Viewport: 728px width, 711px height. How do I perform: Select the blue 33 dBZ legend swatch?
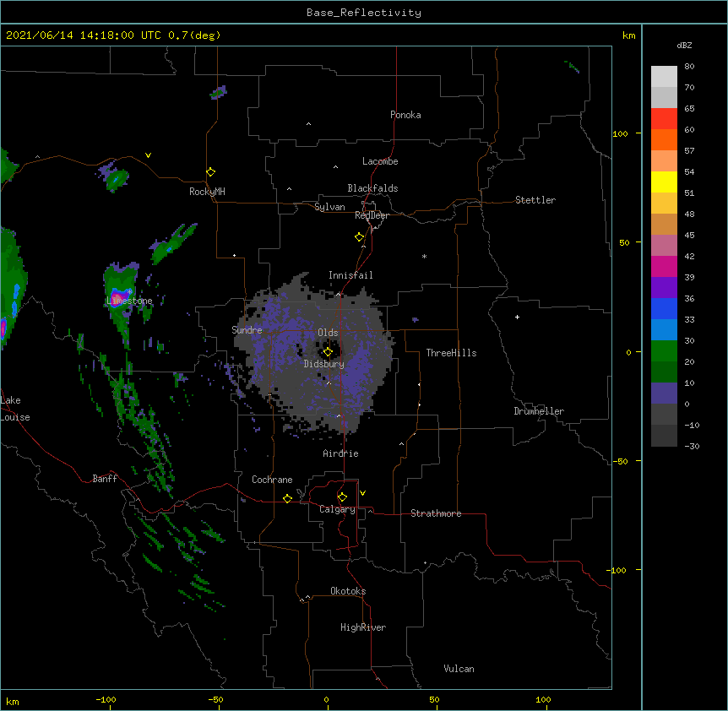[664, 308]
